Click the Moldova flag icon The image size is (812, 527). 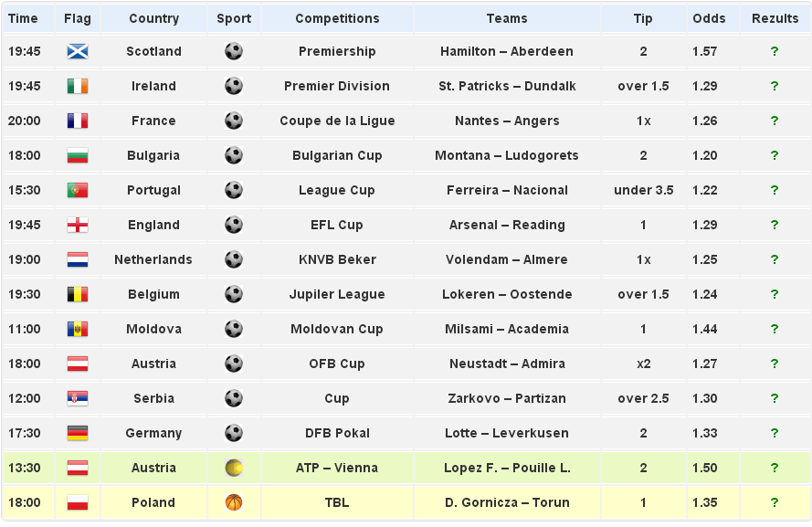click(78, 330)
